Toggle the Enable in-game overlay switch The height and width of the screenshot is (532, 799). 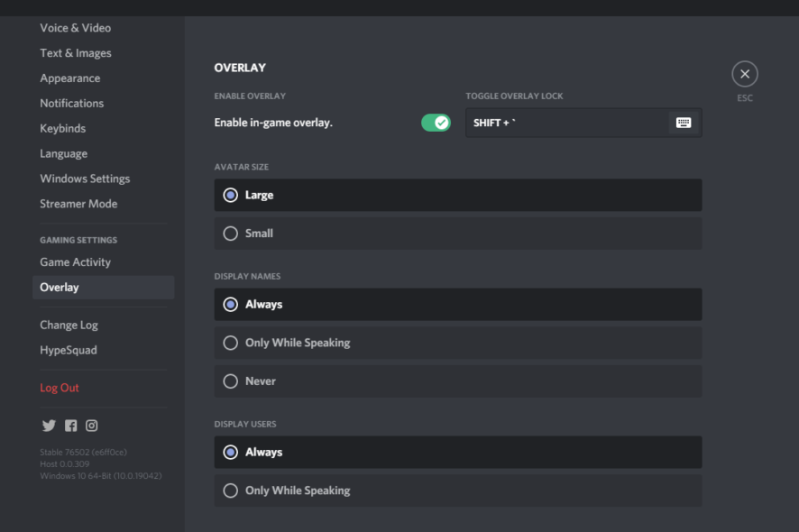tap(436, 123)
